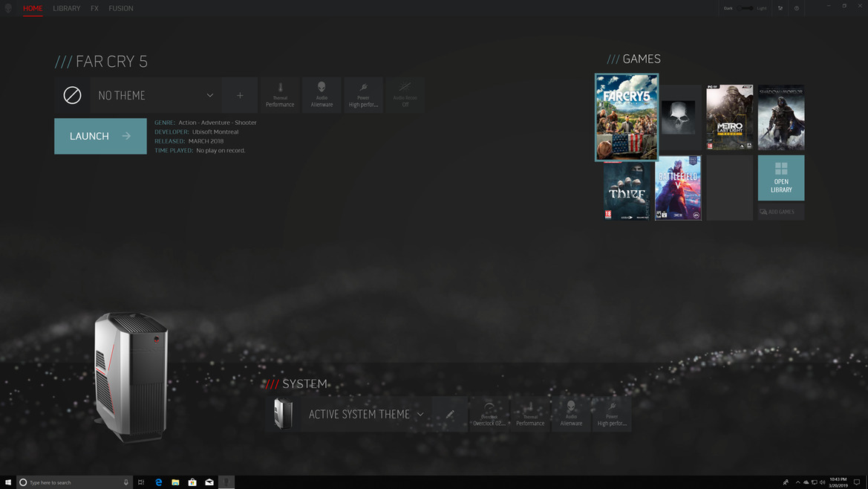Viewport: 868px width, 489px height.
Task: Add a new theme with plus button
Action: [240, 95]
